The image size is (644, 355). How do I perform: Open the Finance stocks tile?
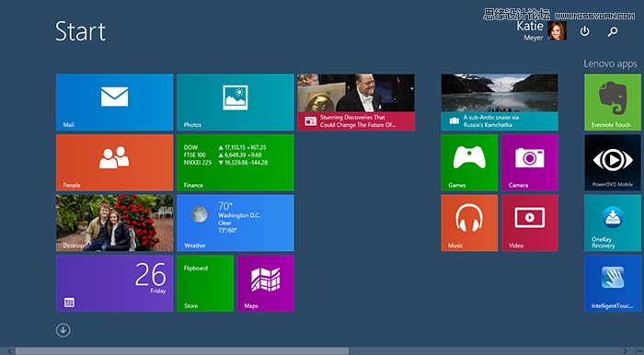click(236, 163)
